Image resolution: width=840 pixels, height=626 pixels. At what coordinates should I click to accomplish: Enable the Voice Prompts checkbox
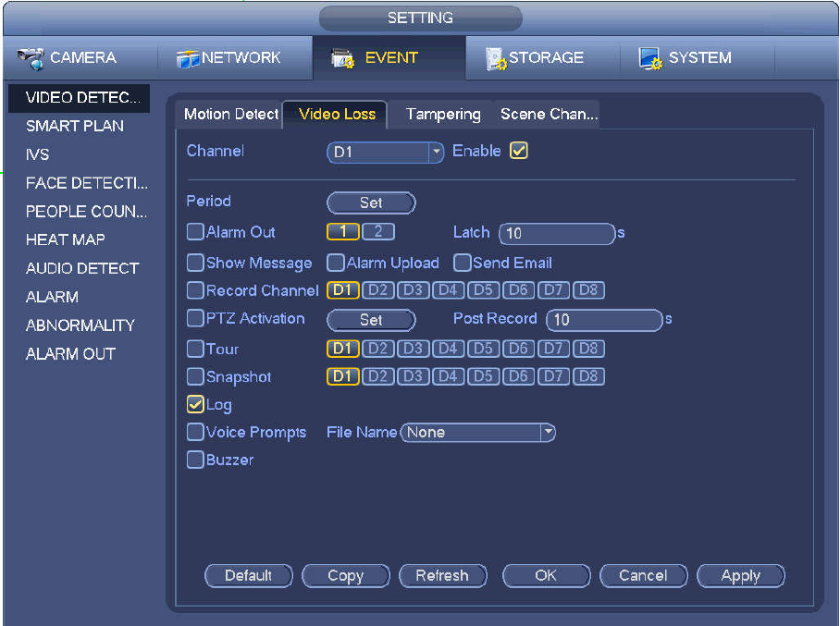(195, 432)
